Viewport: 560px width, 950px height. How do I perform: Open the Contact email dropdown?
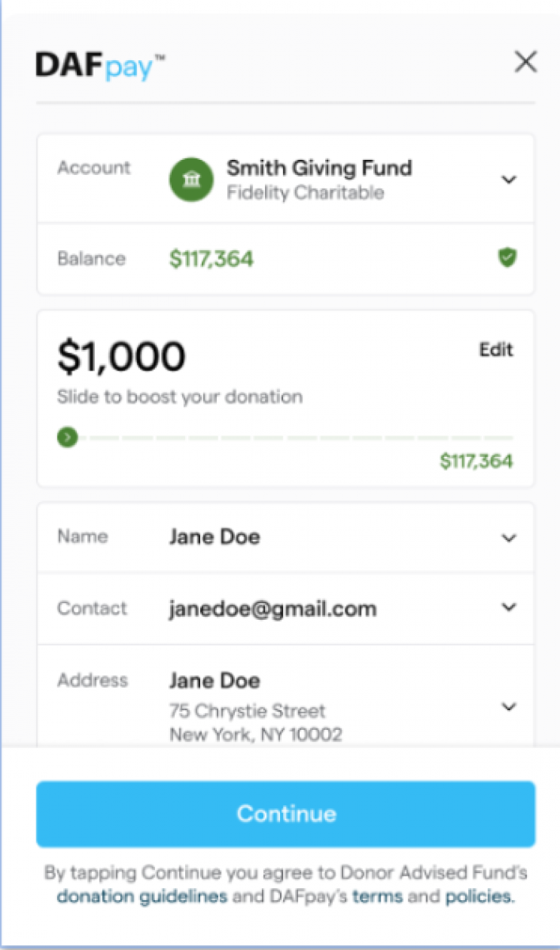[509, 608]
